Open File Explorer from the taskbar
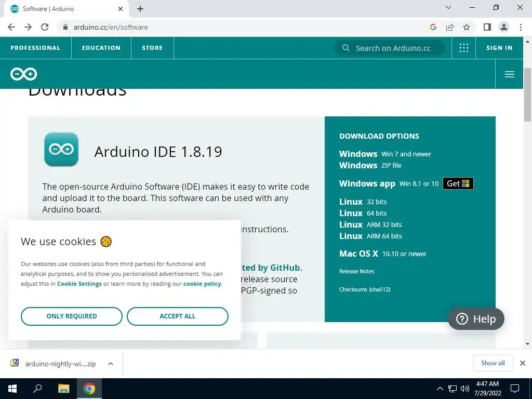Screen dimensions: 532x399 pyautogui.click(x=63, y=389)
